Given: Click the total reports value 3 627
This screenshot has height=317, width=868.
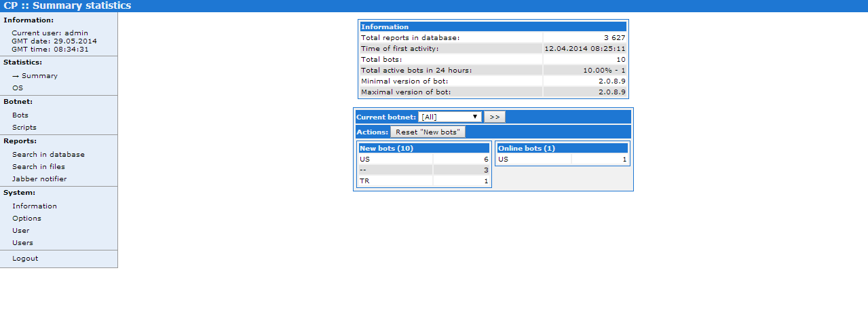Looking at the screenshot, I should pos(614,38).
